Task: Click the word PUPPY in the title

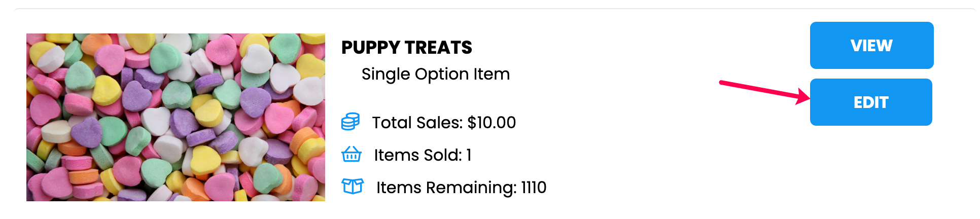Action: pos(371,48)
